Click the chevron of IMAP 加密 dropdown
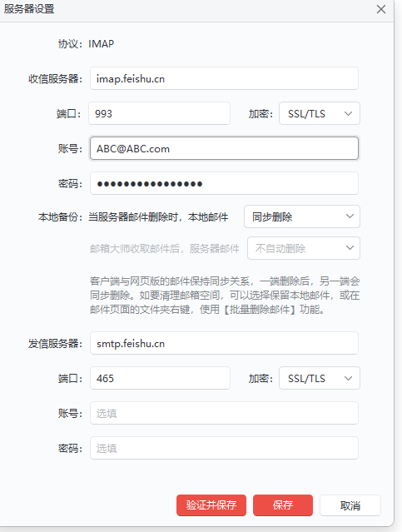 coord(349,114)
